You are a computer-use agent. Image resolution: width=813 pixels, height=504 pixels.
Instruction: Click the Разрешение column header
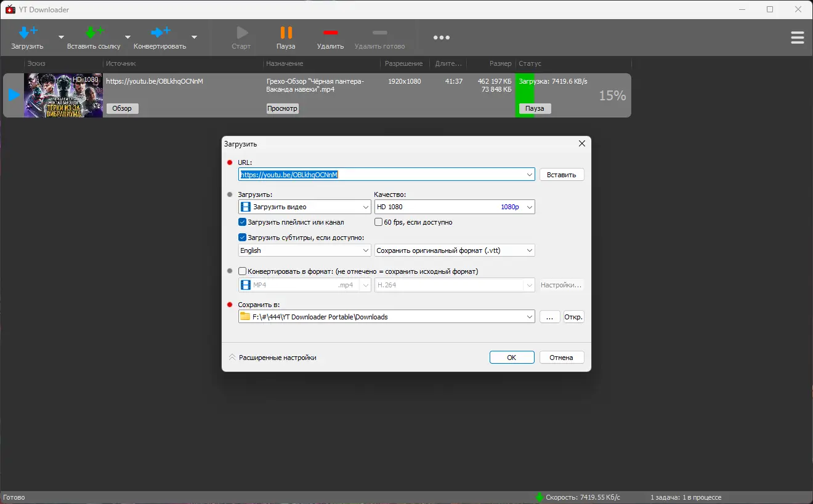(404, 63)
